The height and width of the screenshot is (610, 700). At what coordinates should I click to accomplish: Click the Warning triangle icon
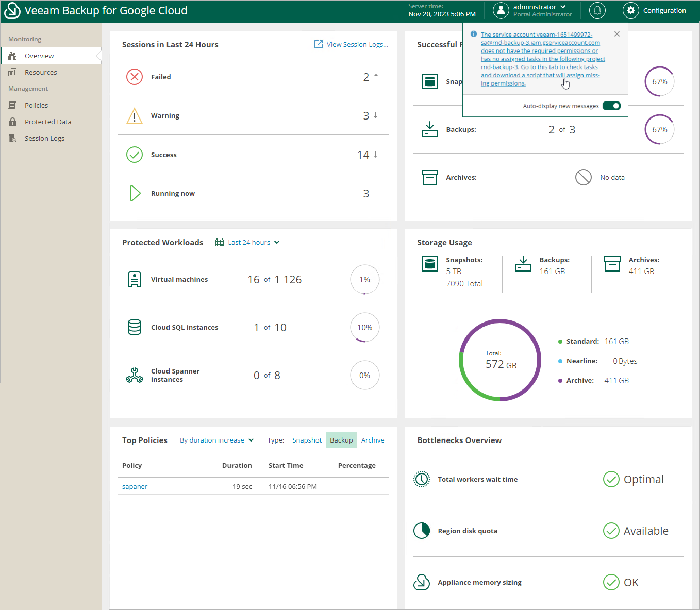(x=135, y=116)
